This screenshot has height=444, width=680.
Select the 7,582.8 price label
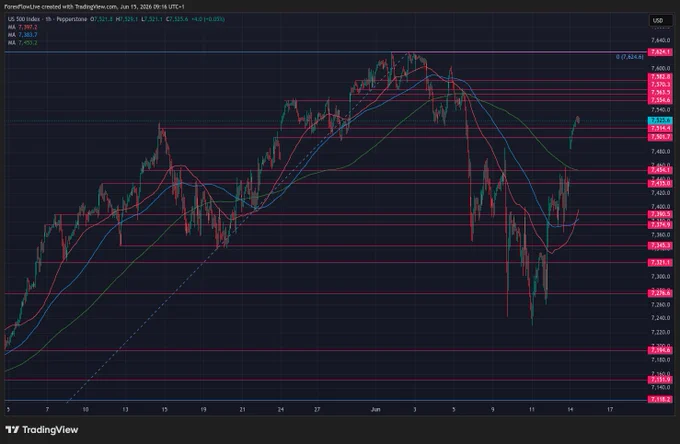(x=660, y=76)
